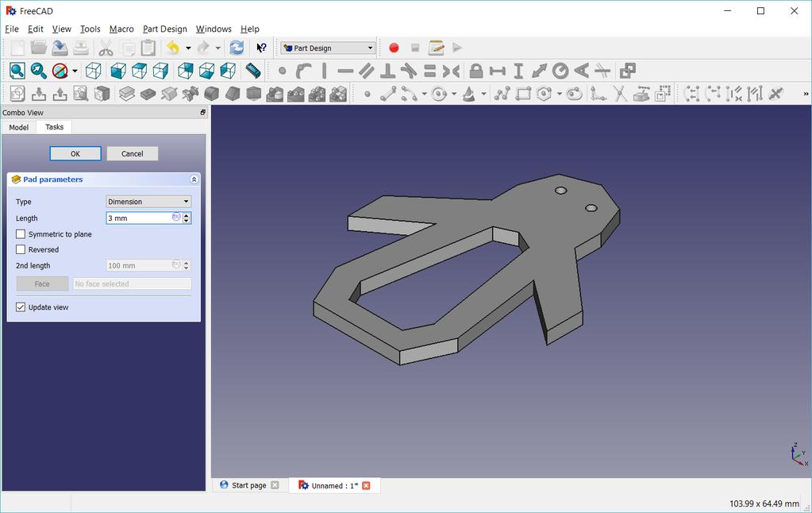Switch to the Model tab
812x513 pixels.
(18, 128)
